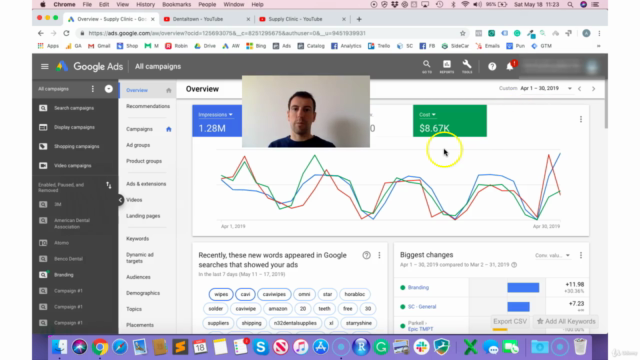
Task: Open Chrome Bookmarks menu in menu bar
Action: pos(176,4)
